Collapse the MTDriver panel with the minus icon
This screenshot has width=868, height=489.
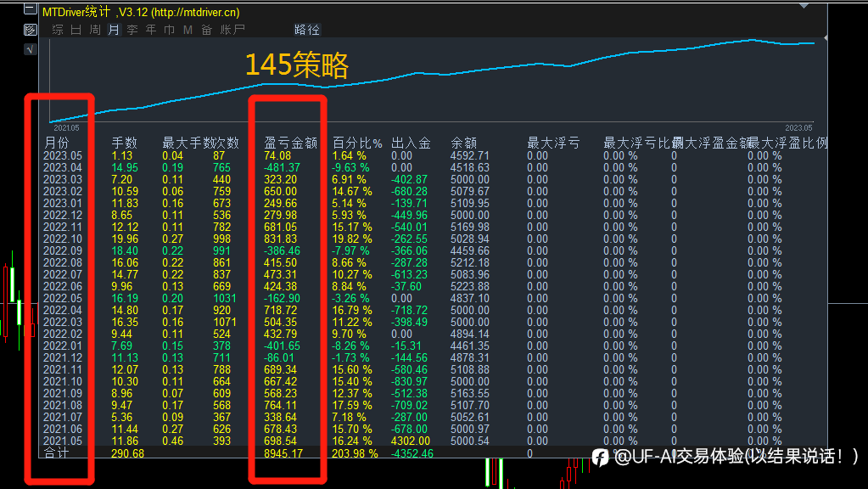tap(31, 8)
